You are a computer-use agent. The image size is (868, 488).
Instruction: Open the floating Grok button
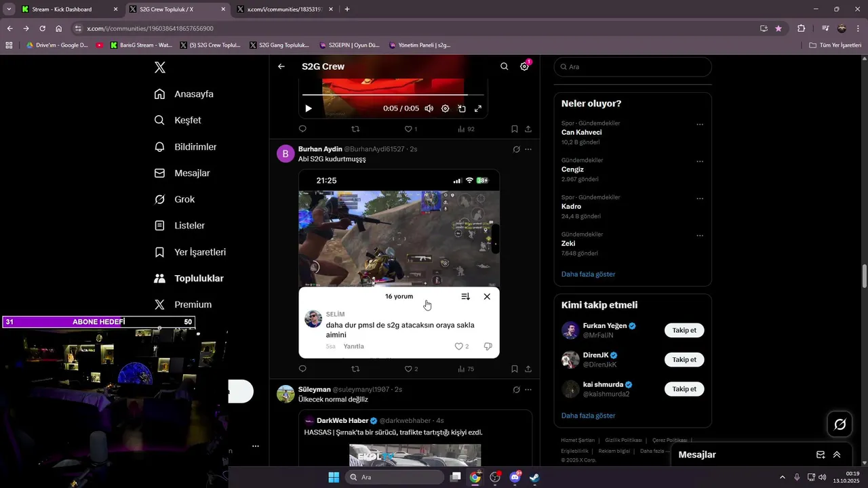tap(840, 424)
